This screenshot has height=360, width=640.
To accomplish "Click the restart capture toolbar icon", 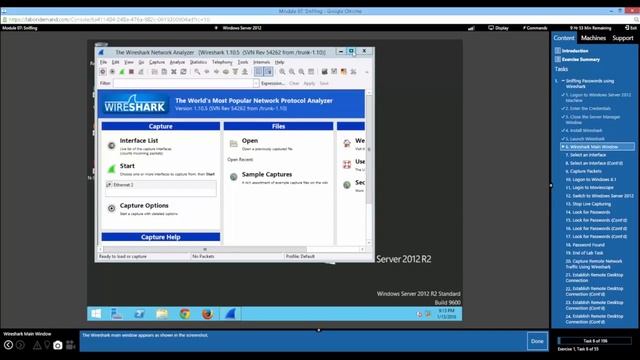I will [141, 72].
